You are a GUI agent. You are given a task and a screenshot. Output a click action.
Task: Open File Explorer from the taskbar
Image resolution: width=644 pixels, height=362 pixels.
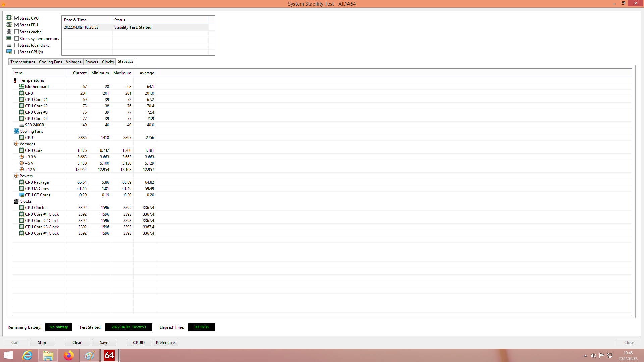48,355
